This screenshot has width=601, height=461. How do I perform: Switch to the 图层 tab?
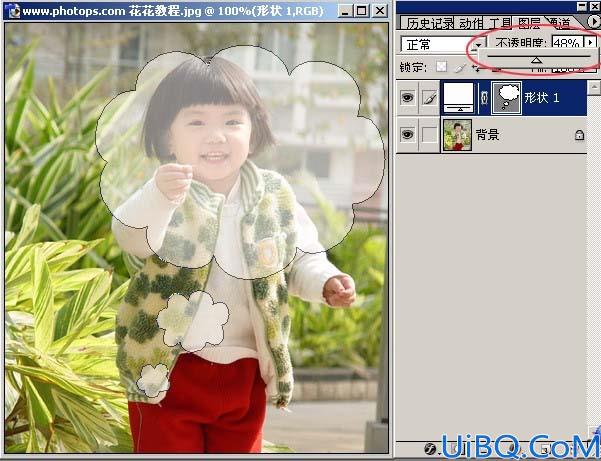529,23
